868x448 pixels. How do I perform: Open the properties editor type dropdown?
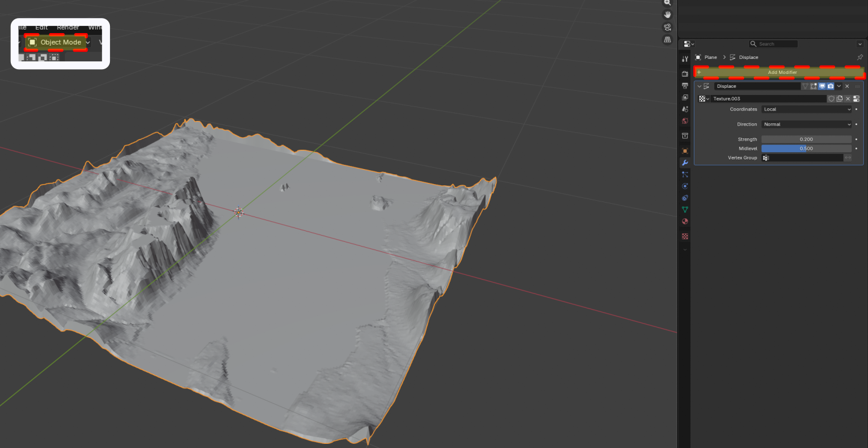coord(688,44)
